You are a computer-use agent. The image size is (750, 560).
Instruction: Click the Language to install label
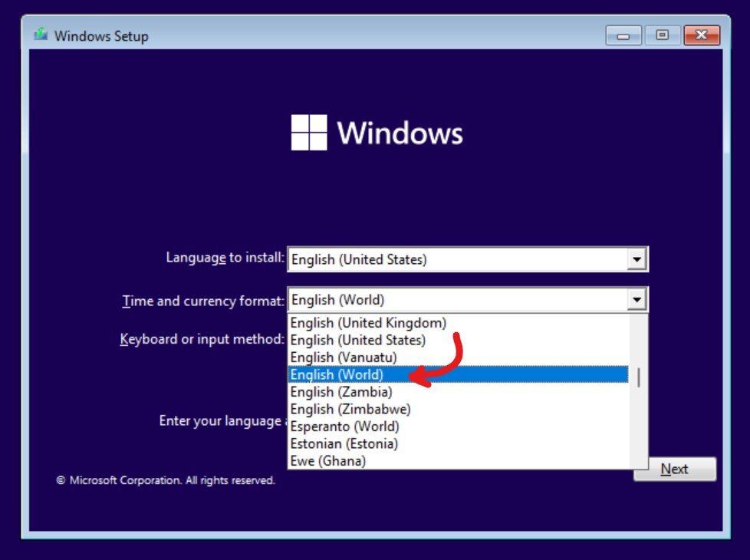pyautogui.click(x=225, y=258)
